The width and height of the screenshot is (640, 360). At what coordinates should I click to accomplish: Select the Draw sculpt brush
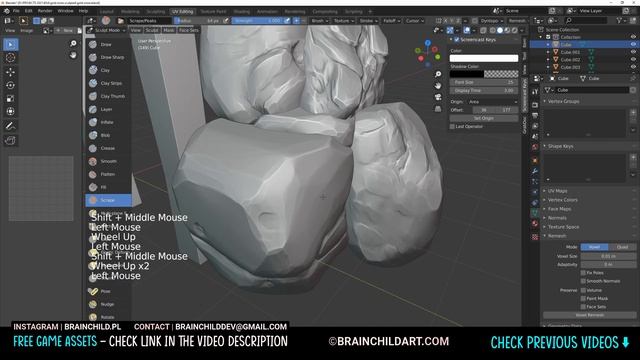tap(108, 44)
